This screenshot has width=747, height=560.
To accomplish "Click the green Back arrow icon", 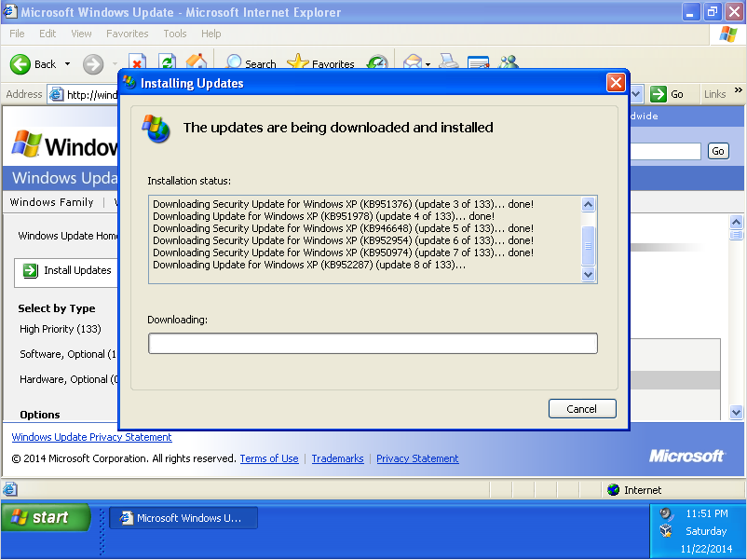I will click(20, 64).
